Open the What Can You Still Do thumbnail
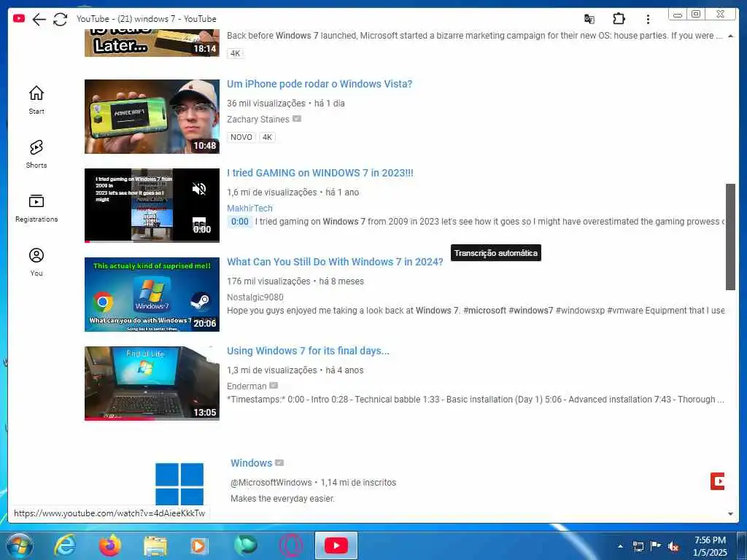Viewport: 747px width, 560px height. tap(152, 295)
